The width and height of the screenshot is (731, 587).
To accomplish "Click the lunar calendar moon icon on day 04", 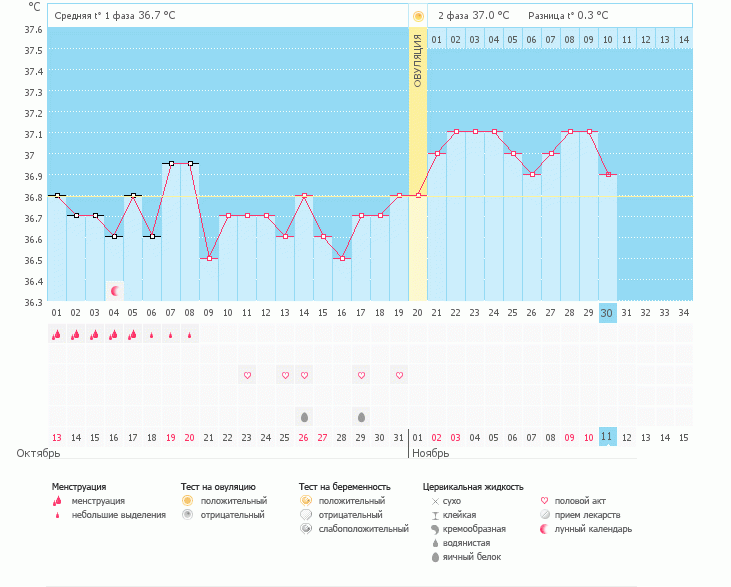I will pos(114,291).
